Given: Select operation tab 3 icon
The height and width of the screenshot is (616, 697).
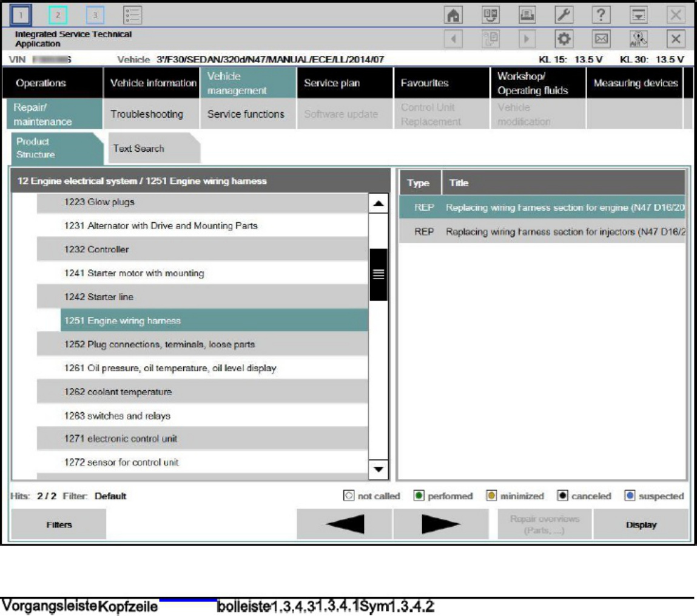Looking at the screenshot, I should coord(95,15).
